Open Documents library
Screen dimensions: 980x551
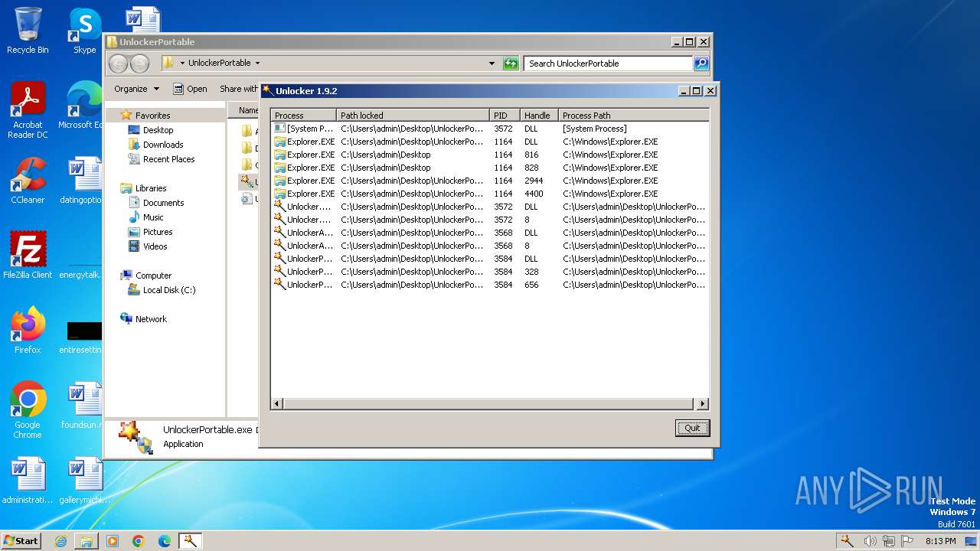163,203
